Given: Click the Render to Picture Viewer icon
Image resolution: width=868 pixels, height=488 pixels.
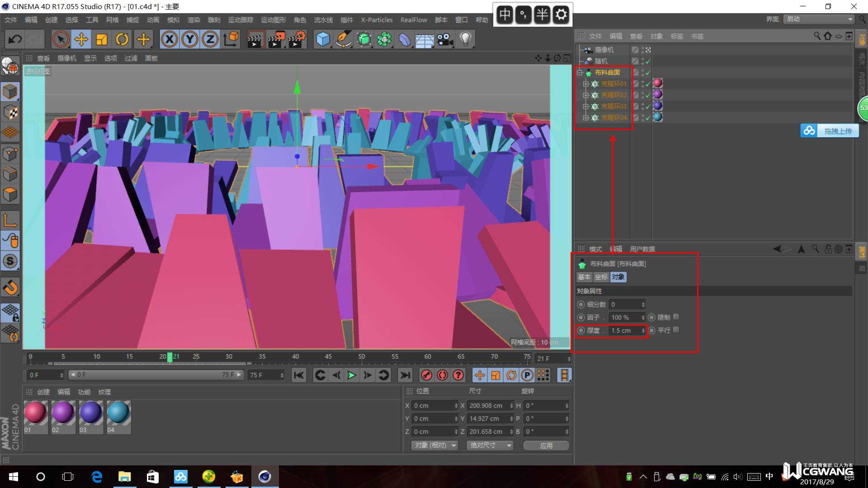Looking at the screenshot, I should point(276,39).
